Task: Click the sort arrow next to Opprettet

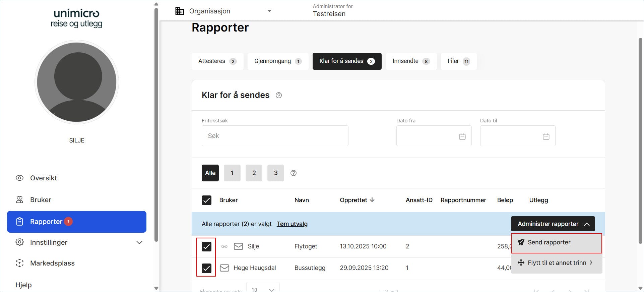Action: (372, 200)
